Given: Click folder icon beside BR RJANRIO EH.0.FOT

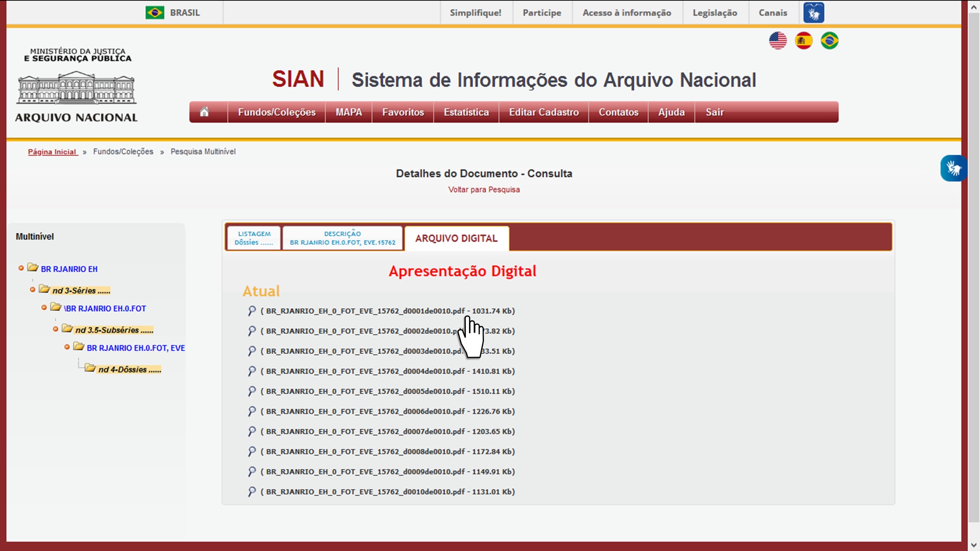Looking at the screenshot, I should coord(55,308).
